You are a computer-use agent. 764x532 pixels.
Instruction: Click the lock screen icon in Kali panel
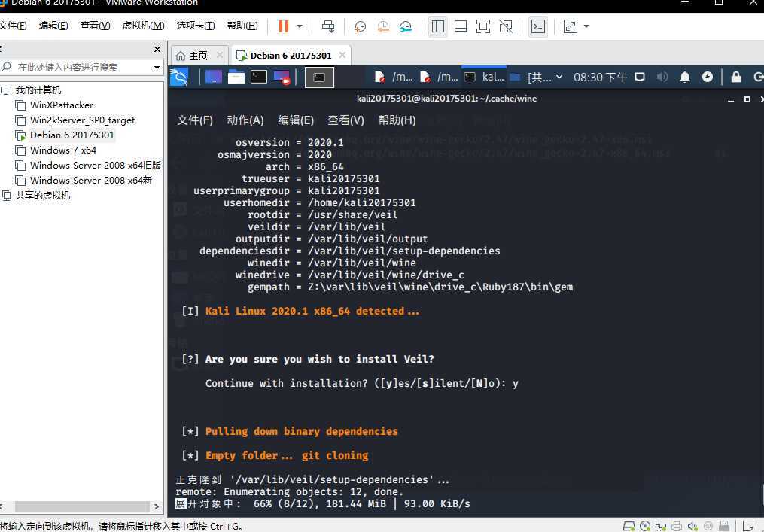[x=735, y=77]
